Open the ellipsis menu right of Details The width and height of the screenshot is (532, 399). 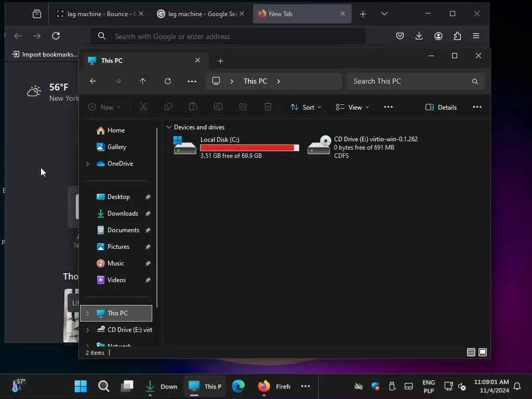point(477,107)
